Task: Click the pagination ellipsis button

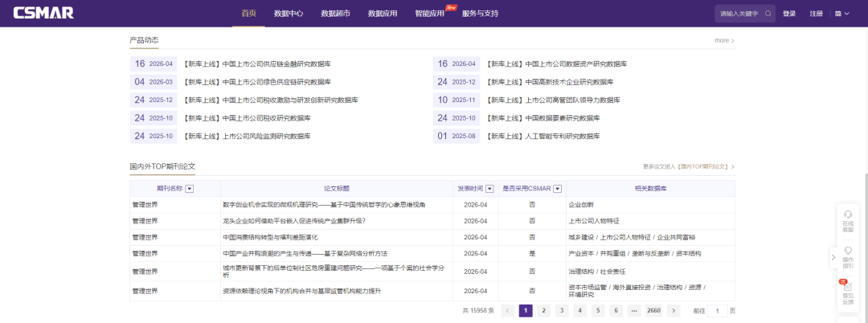Action: (x=633, y=311)
